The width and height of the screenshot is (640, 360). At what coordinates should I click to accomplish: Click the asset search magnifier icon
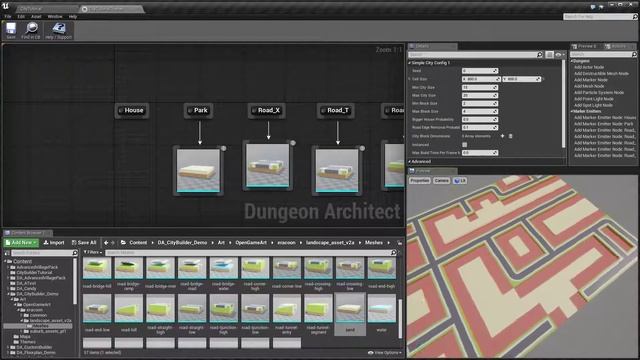pos(393,253)
